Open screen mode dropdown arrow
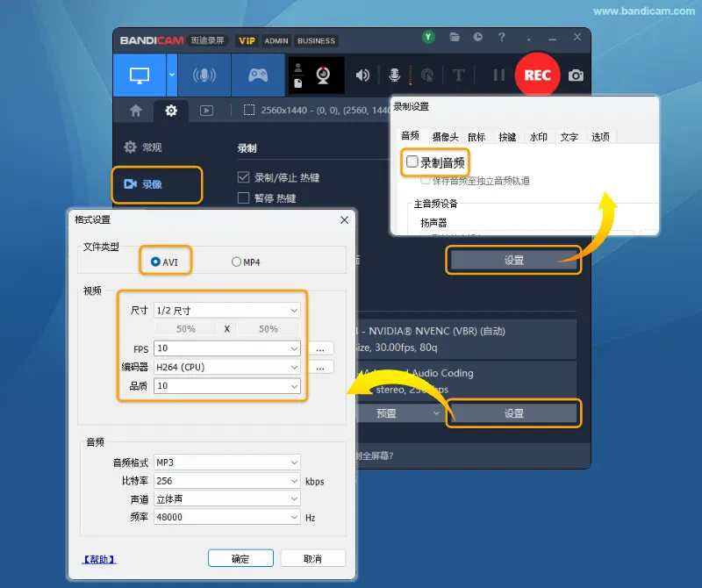This screenshot has height=588, width=702. [172, 75]
